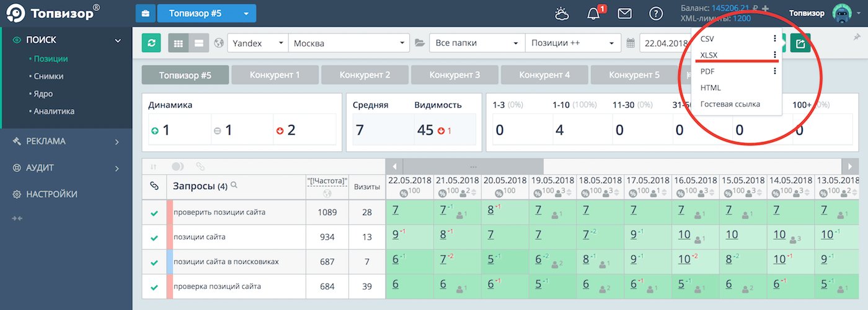Switch to compact rows view
868x310 pixels.
(199, 43)
